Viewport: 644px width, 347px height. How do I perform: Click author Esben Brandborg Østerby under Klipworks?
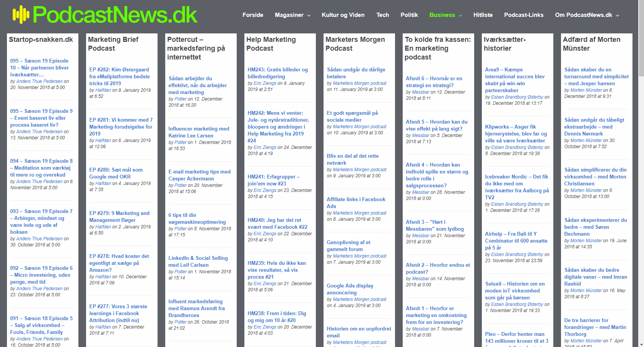pyautogui.click(x=517, y=147)
